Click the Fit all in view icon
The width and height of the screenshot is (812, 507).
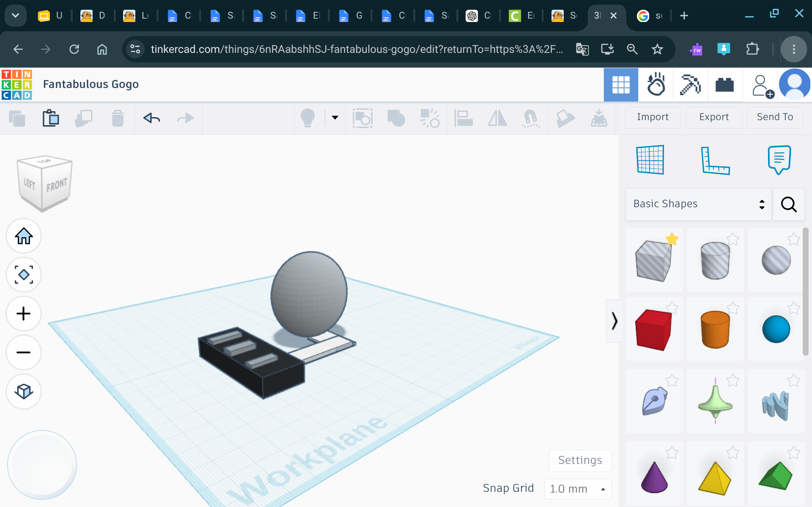point(24,275)
